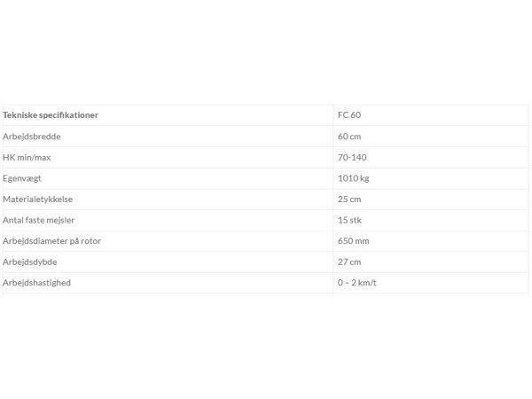Select the 650 mm diameter value

tap(353, 241)
